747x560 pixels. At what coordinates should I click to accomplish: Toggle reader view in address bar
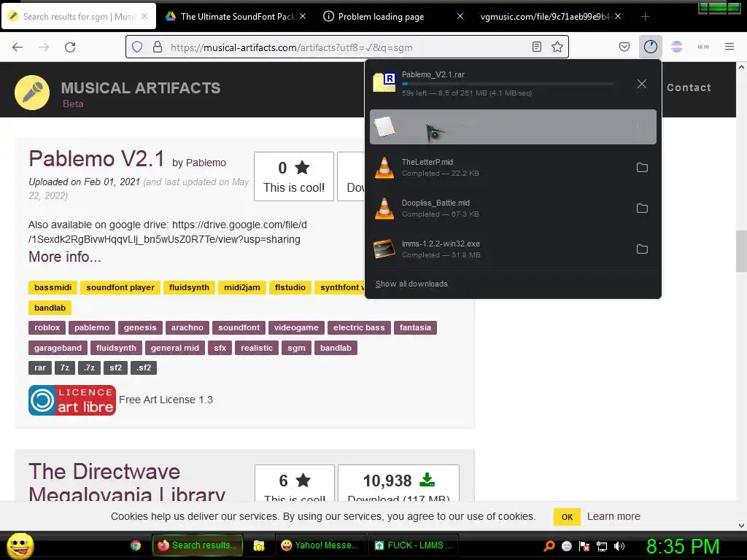pyautogui.click(x=537, y=47)
